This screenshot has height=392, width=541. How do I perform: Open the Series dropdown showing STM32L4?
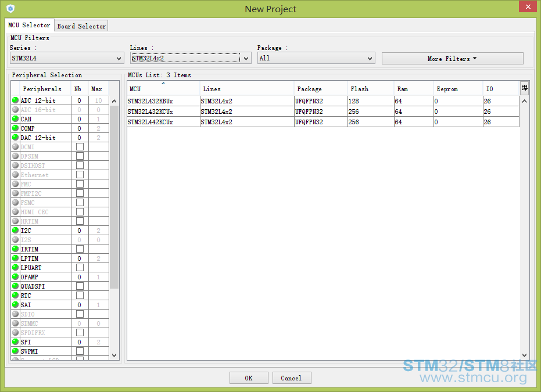click(x=67, y=58)
